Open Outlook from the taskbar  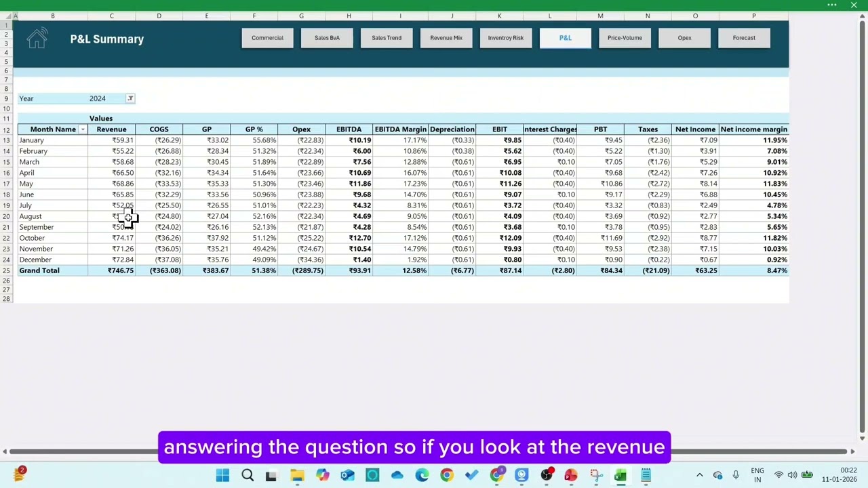[x=347, y=476]
